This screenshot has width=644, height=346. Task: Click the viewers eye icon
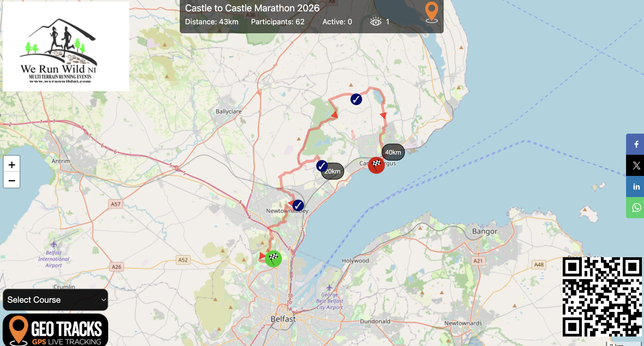point(376,22)
